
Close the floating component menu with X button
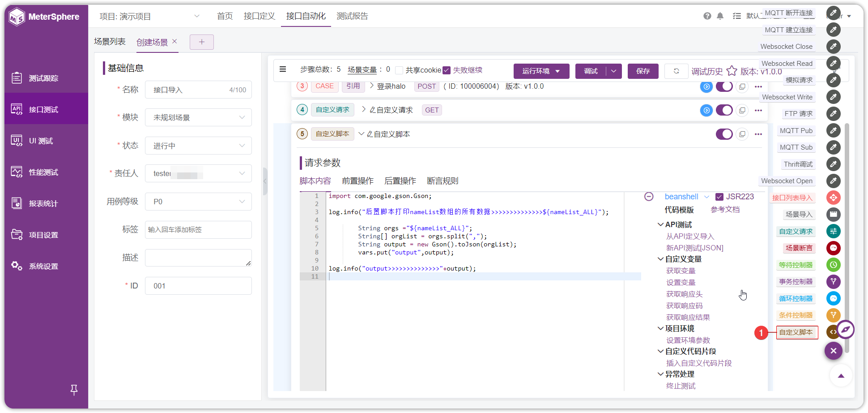(833, 351)
